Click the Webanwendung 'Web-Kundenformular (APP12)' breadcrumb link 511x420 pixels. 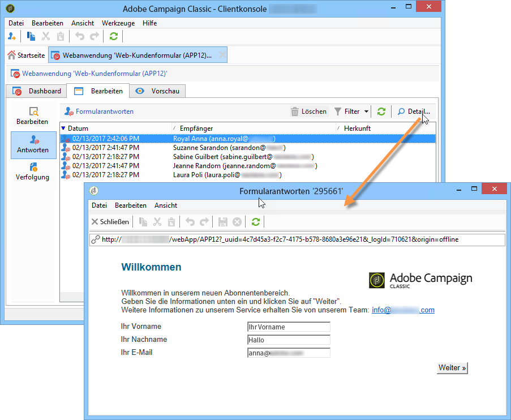pyautogui.click(x=95, y=74)
